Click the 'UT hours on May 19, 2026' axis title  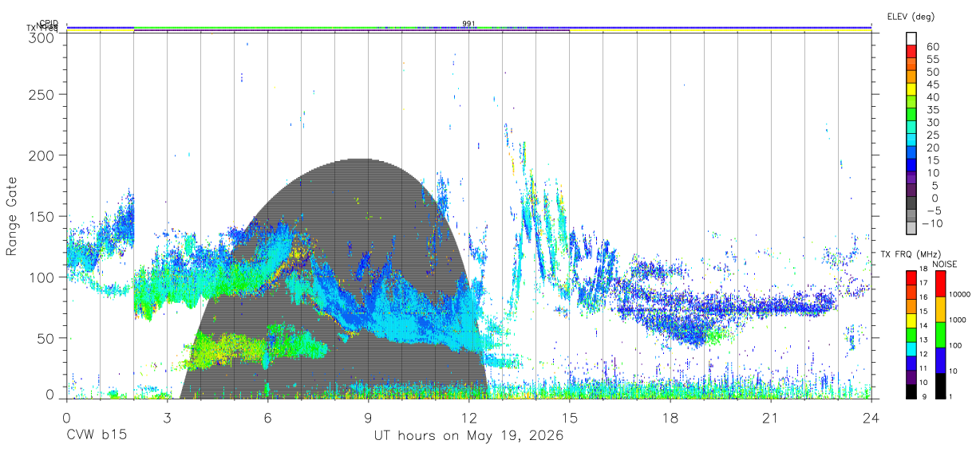point(469,436)
